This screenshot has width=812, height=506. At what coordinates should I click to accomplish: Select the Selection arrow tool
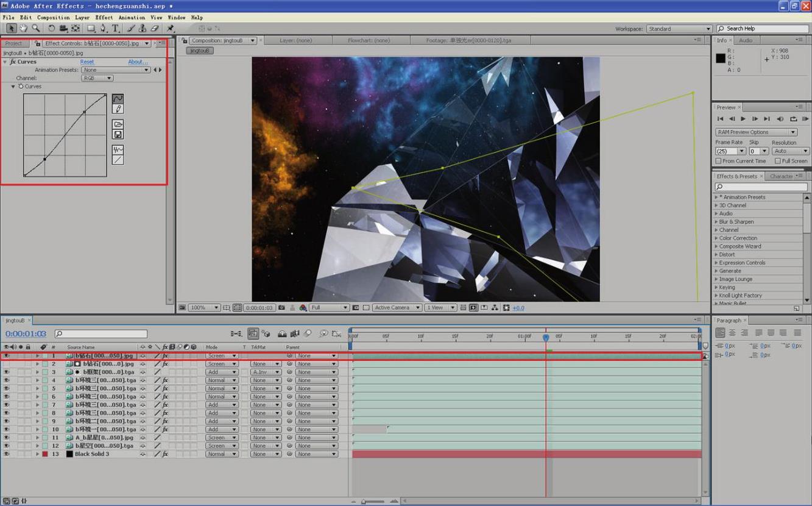click(11, 28)
